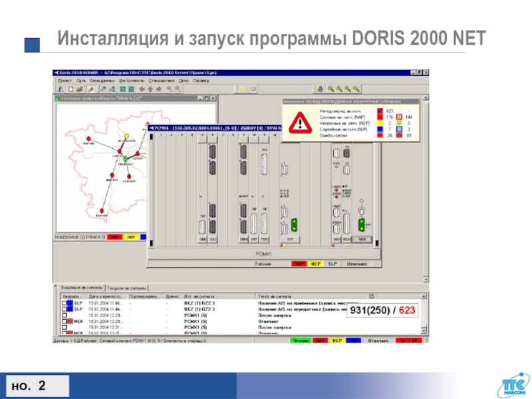Open the Инструменты menu
This screenshot has height=399, width=532.
click(132, 80)
